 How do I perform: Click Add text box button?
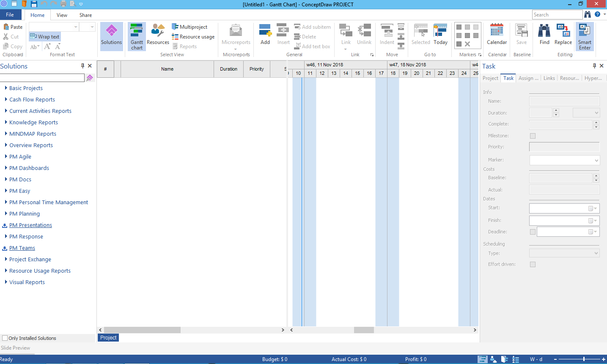tap(313, 47)
